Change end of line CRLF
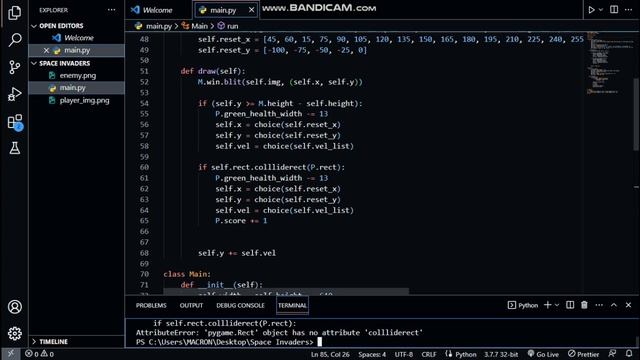640x360 pixels. [x=429, y=354]
